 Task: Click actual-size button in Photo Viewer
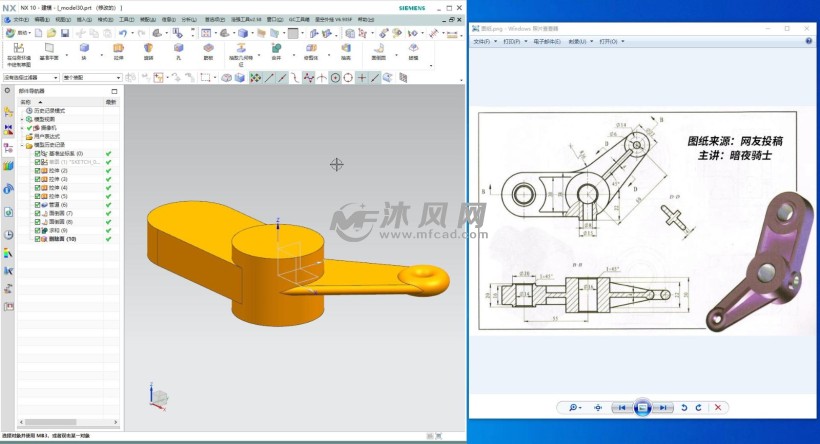click(x=598, y=407)
